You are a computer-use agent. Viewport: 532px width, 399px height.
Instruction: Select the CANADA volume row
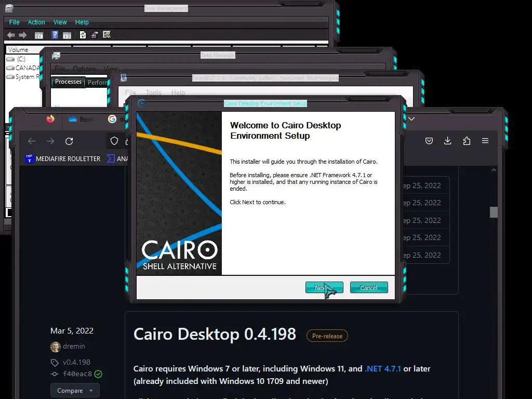click(23, 68)
